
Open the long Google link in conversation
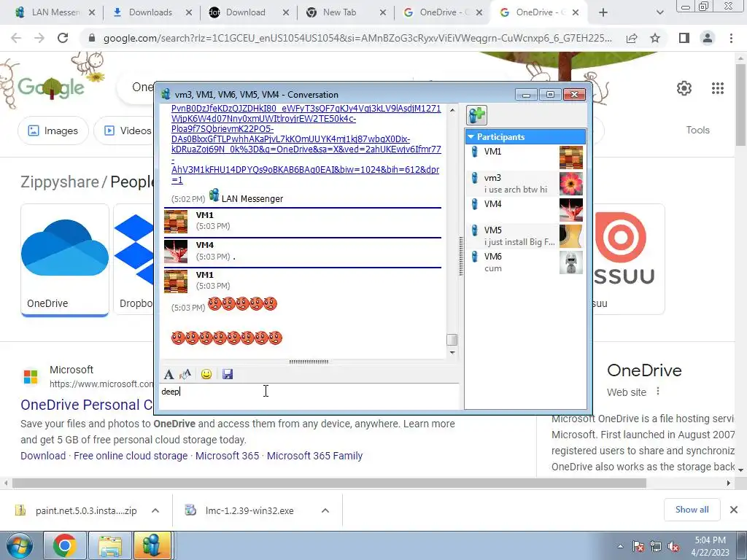(306, 144)
